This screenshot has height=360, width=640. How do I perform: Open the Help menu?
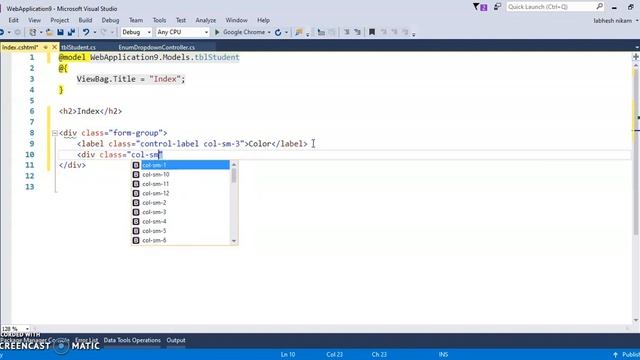(263, 20)
